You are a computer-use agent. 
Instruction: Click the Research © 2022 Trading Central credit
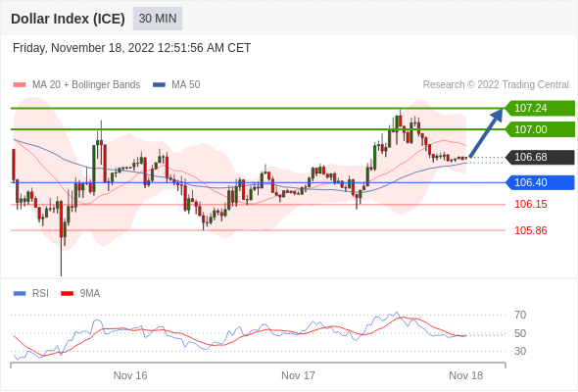coord(496,85)
